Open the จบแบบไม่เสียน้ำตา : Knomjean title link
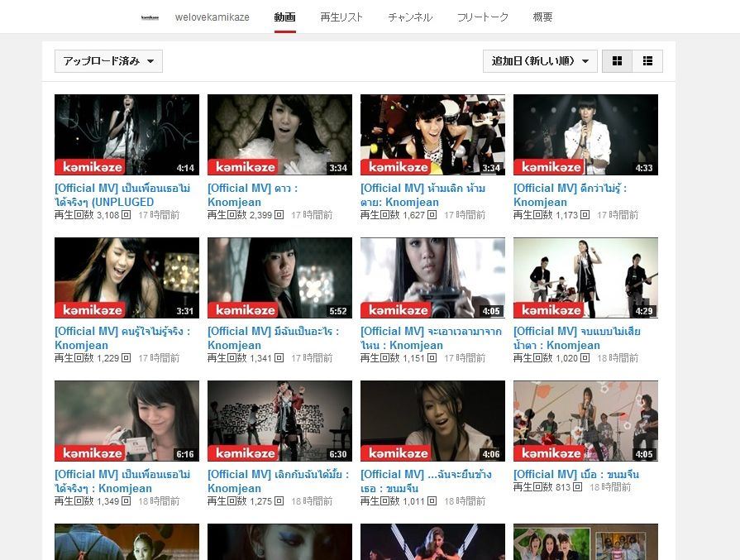The height and width of the screenshot is (560, 740). point(577,338)
